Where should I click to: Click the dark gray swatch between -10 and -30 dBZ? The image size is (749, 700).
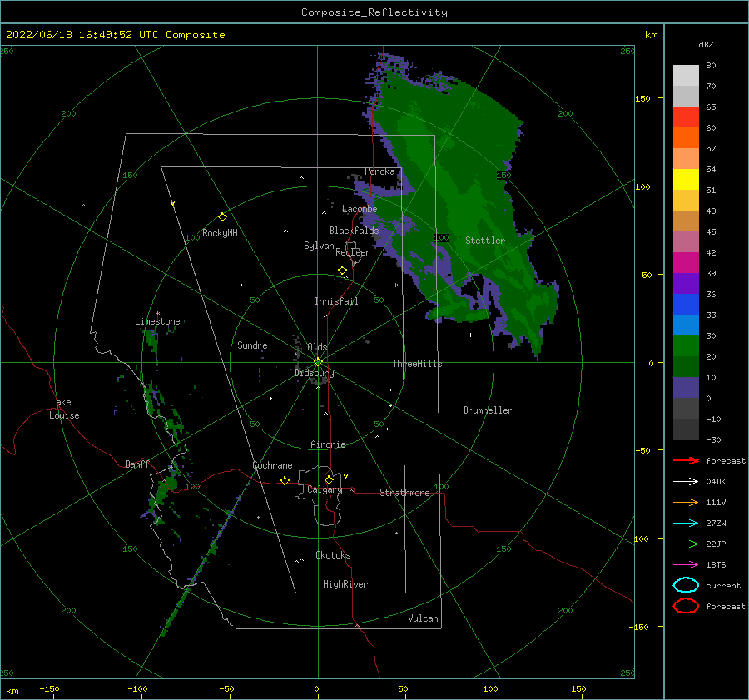point(686,429)
